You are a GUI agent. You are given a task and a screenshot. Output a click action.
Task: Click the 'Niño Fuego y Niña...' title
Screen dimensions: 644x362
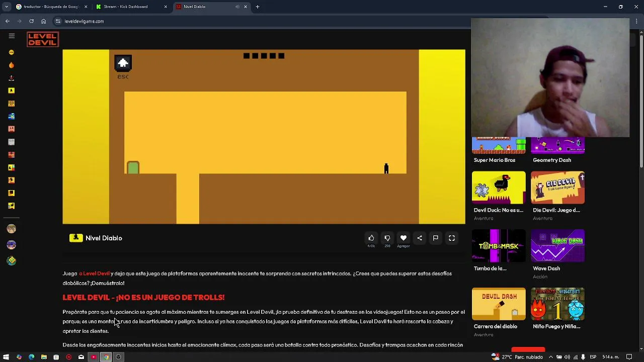coord(556,326)
